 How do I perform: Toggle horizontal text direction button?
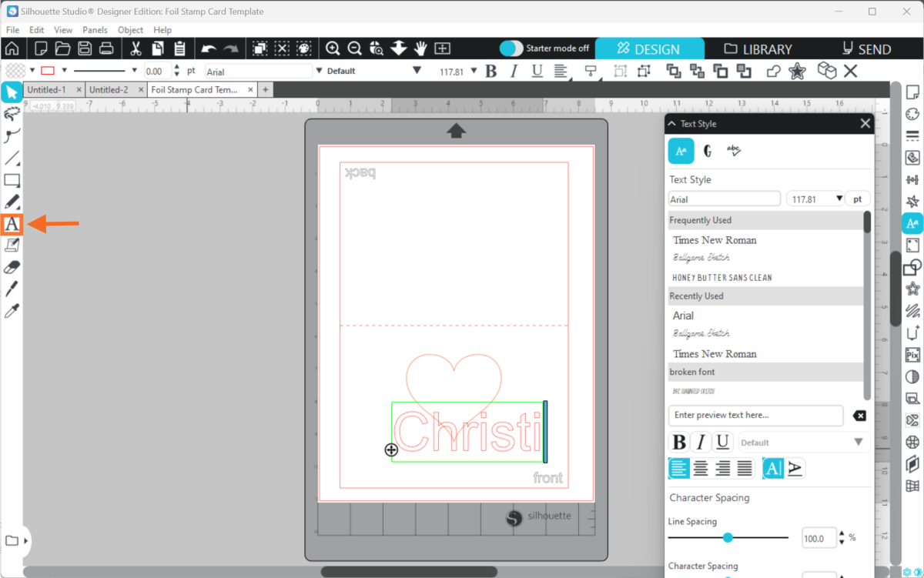click(773, 467)
